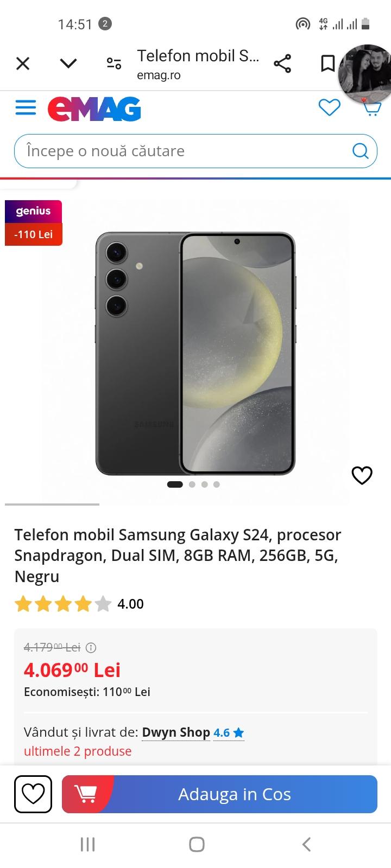Close the browser custom tab
The image size is (391, 868).
click(23, 63)
